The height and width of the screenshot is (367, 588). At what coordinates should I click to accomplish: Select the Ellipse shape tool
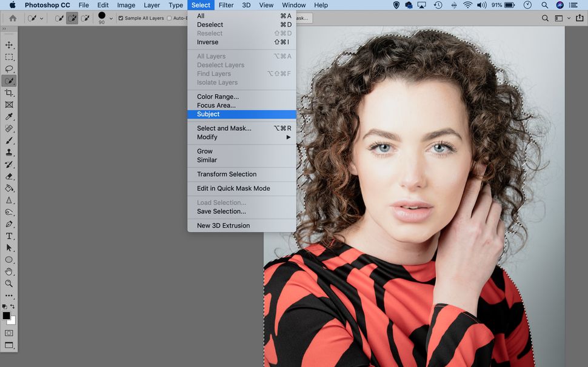[x=9, y=260]
